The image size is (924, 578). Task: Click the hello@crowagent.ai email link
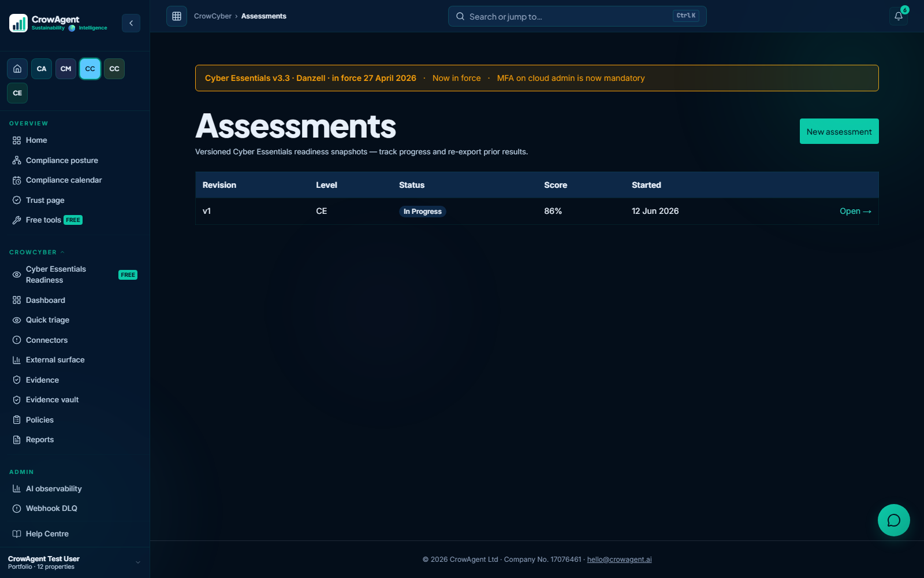tap(619, 560)
